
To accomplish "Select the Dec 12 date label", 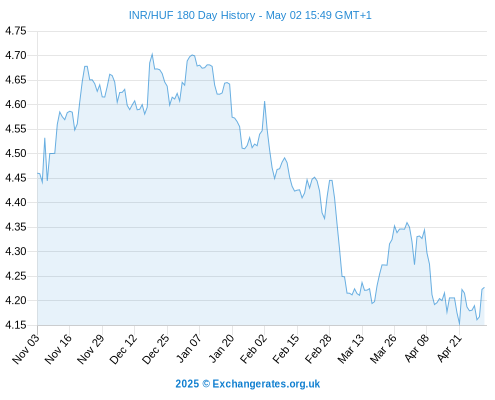I will click(123, 349).
